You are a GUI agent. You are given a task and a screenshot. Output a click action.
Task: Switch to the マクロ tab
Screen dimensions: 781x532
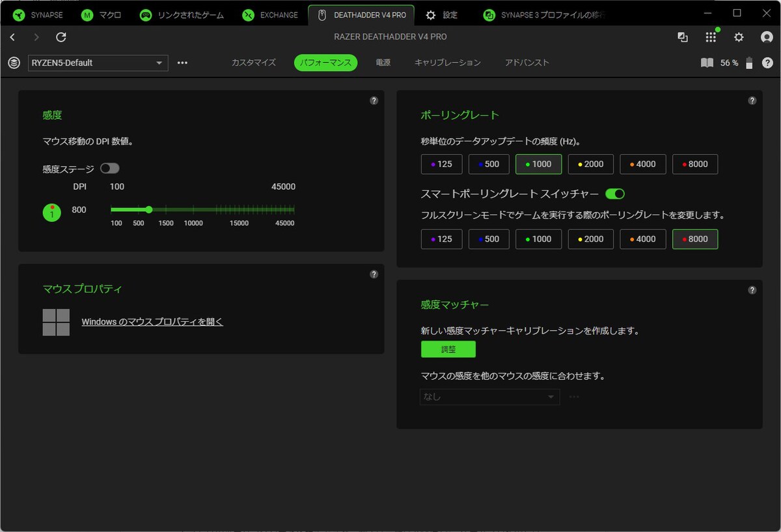pos(101,15)
